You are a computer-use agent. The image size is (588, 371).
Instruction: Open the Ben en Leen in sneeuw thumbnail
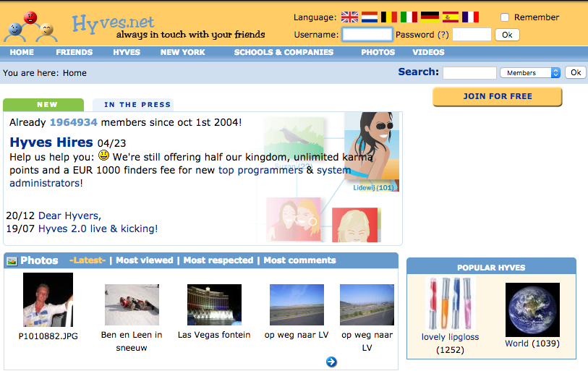coord(132,304)
